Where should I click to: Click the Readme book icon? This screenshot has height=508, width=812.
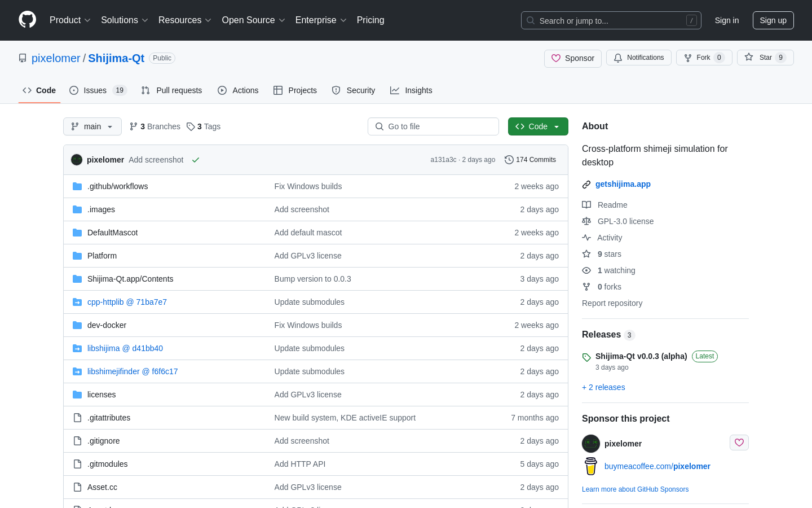pos(586,205)
